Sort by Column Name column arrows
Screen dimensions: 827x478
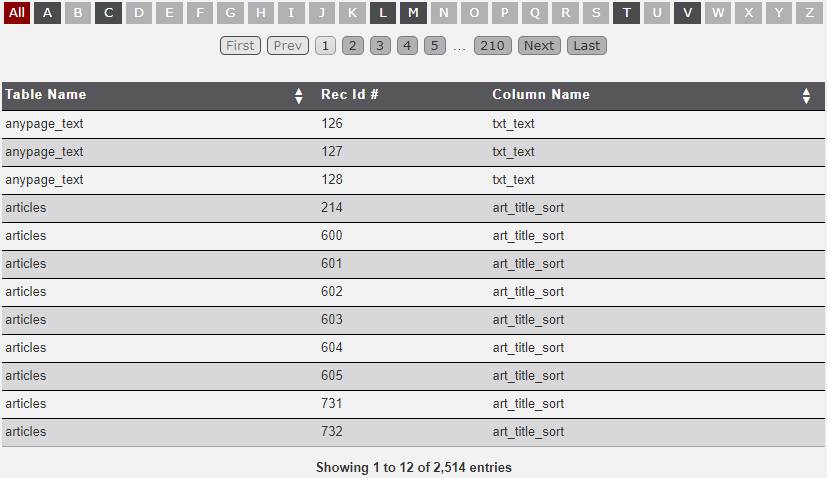tap(806, 96)
